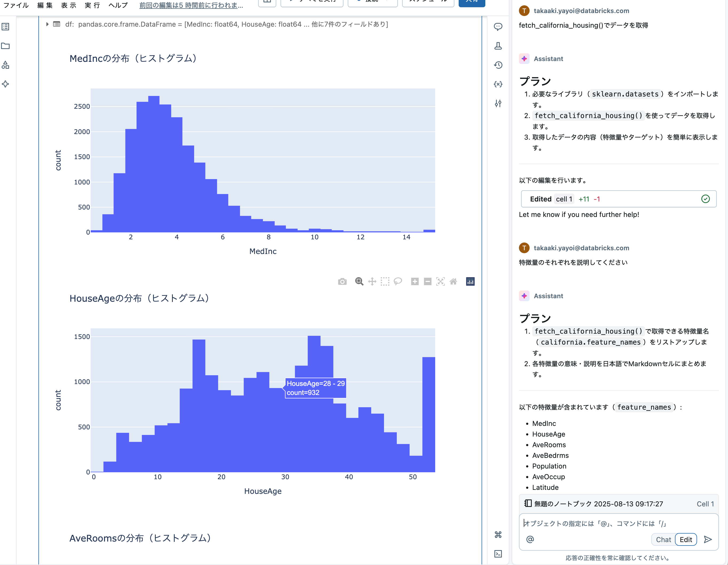Viewport: 728px width, 565px height.
Task: Open the version history clock icon
Action: pyautogui.click(x=498, y=65)
